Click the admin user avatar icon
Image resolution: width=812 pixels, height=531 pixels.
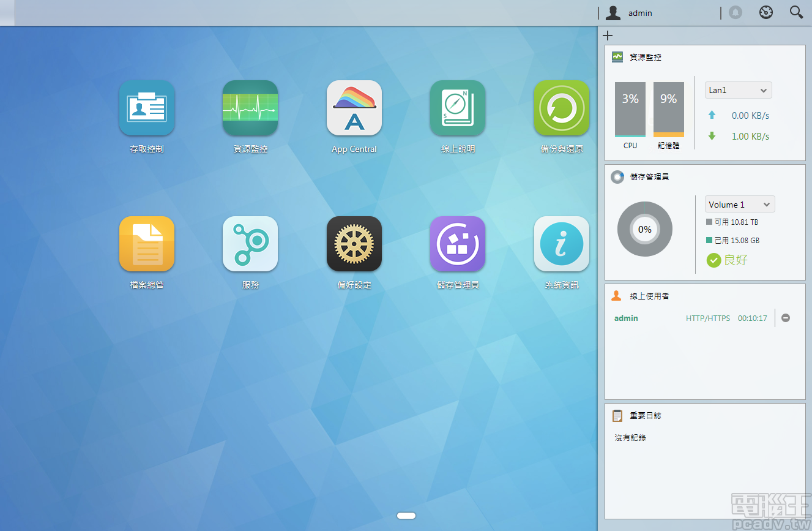(x=613, y=13)
